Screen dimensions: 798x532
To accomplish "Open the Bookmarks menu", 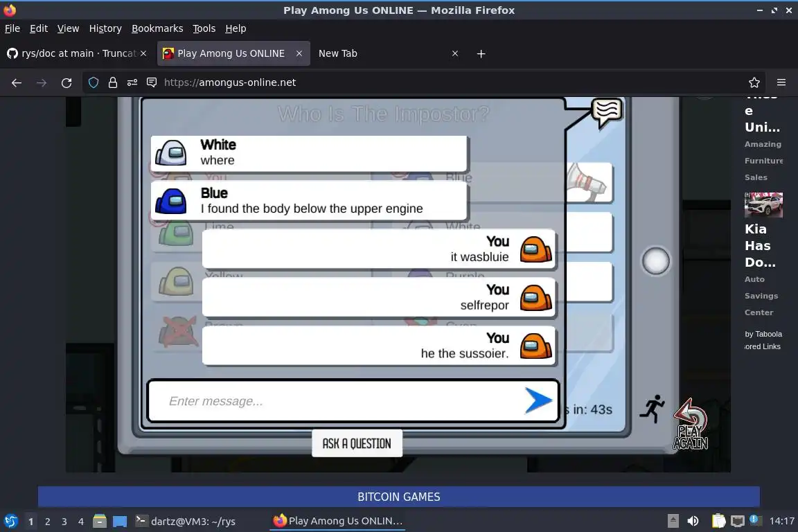I will (157, 28).
